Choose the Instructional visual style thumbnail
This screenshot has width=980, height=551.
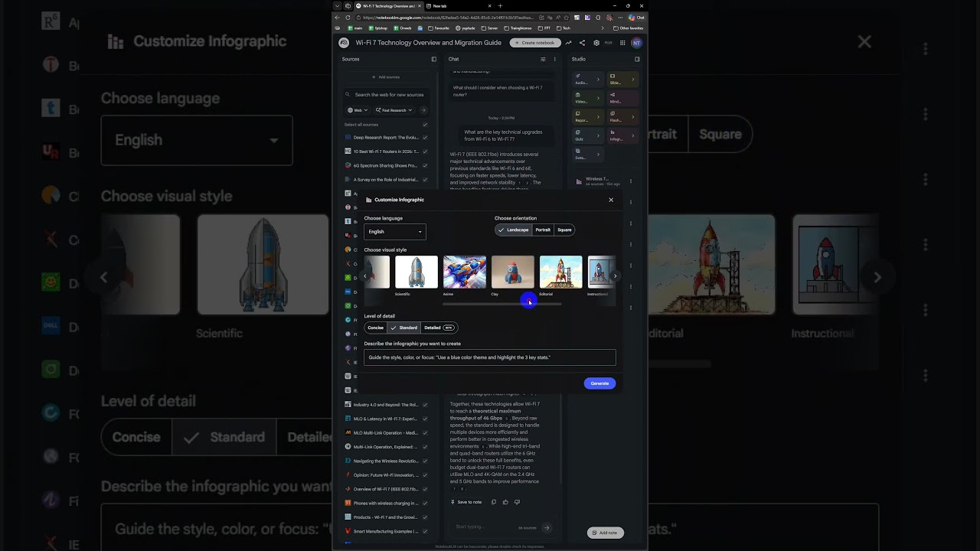[x=601, y=272]
